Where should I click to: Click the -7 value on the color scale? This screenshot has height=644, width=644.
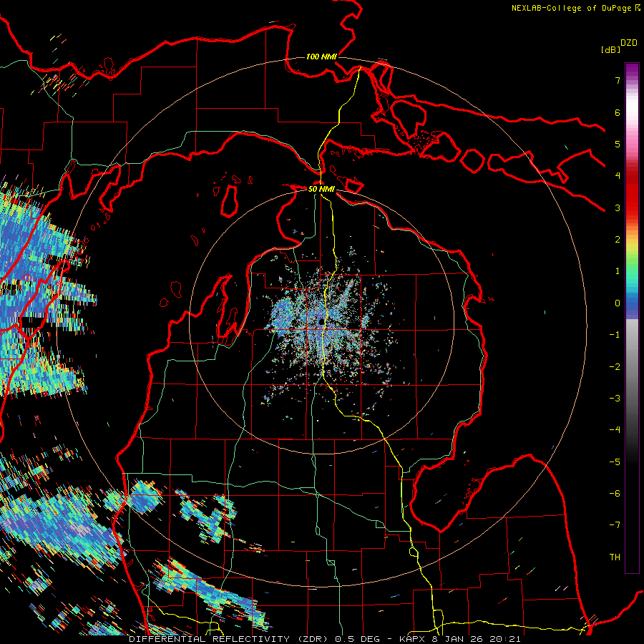point(615,525)
